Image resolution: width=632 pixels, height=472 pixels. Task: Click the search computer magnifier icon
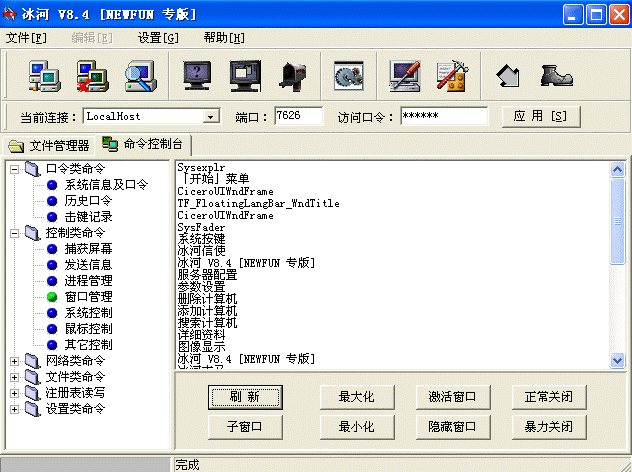tap(140, 76)
